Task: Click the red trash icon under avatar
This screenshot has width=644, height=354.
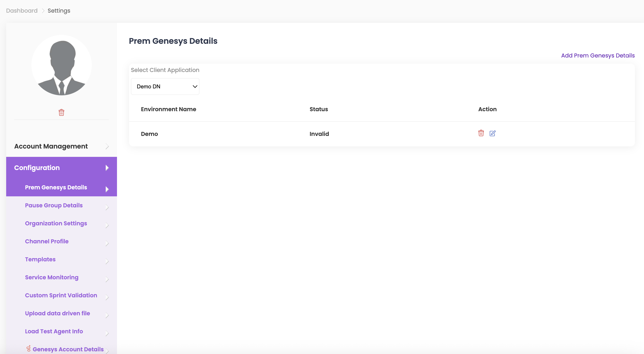Action: (61, 112)
